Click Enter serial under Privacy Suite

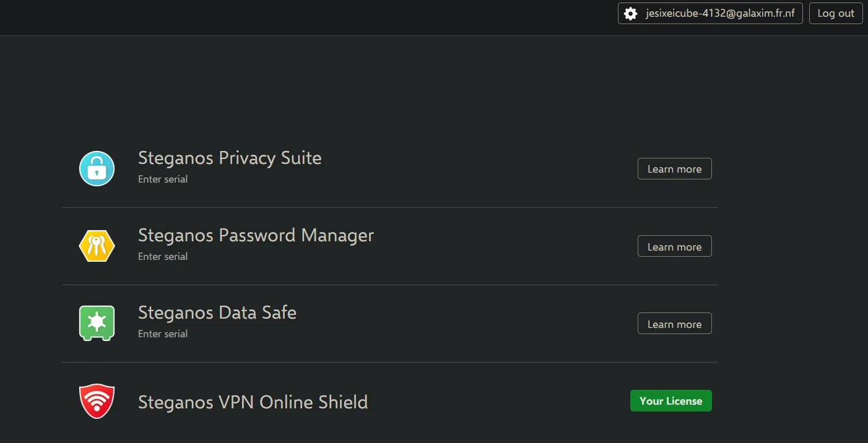(163, 179)
